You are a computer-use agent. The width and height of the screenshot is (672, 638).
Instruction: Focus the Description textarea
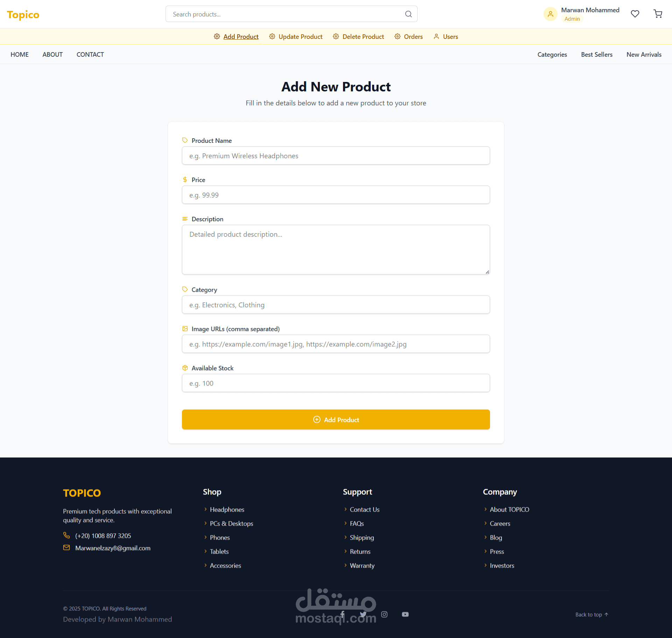336,249
